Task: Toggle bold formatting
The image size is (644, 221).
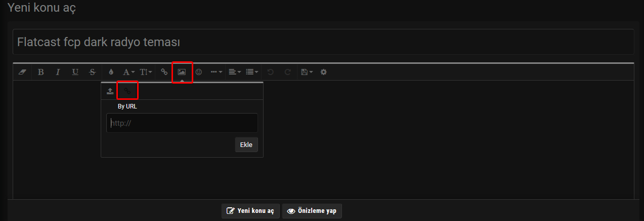Action: (x=40, y=72)
